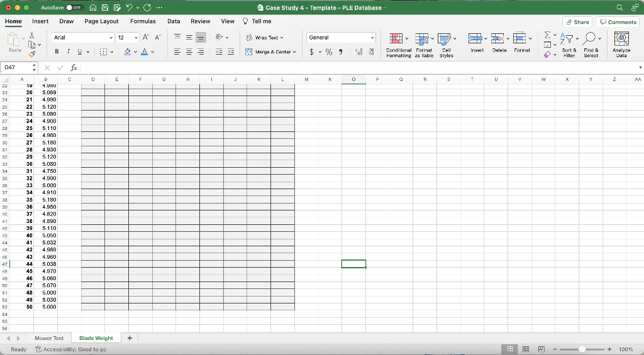
Task: Decrease decimal places
Action: 371,52
